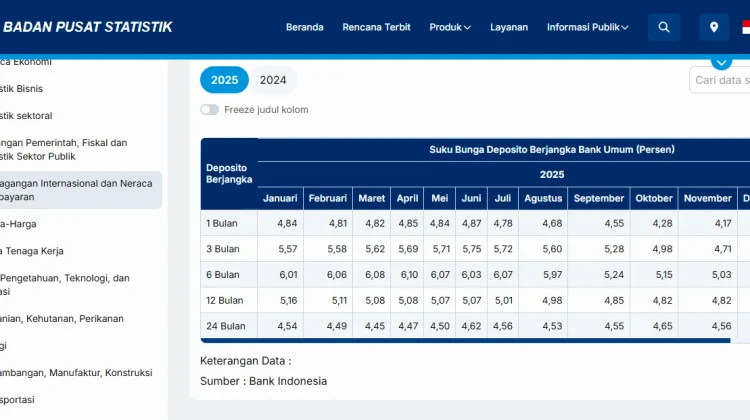Select the 24 Bulan row label
The width and height of the screenshot is (750, 420).
coord(226,326)
